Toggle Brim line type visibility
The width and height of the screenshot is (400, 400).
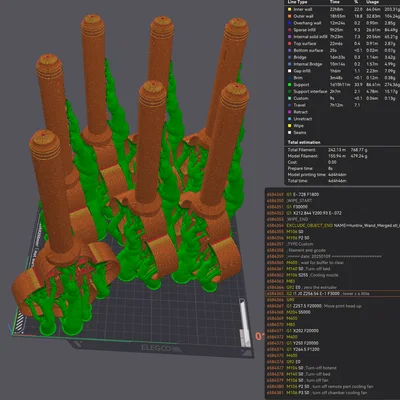click(x=343, y=78)
